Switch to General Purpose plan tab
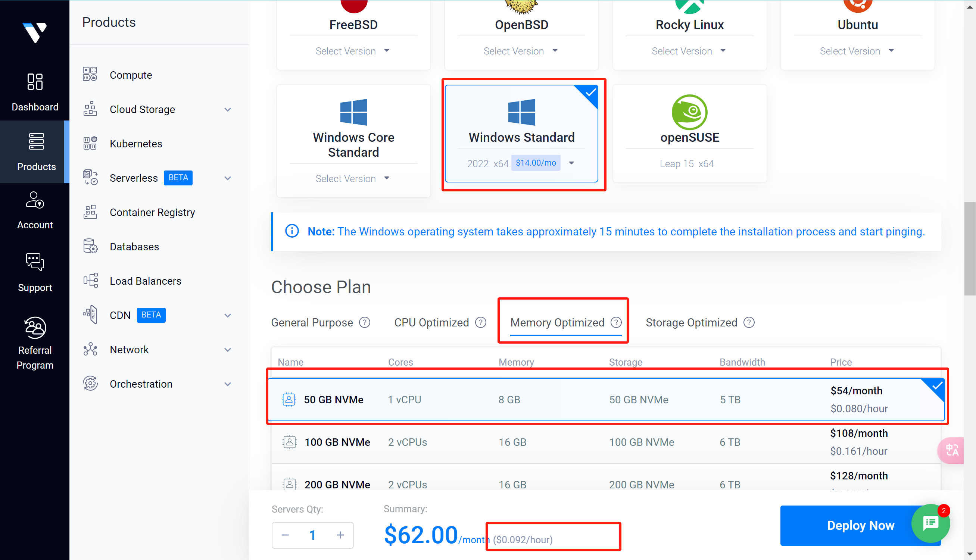 coord(312,322)
